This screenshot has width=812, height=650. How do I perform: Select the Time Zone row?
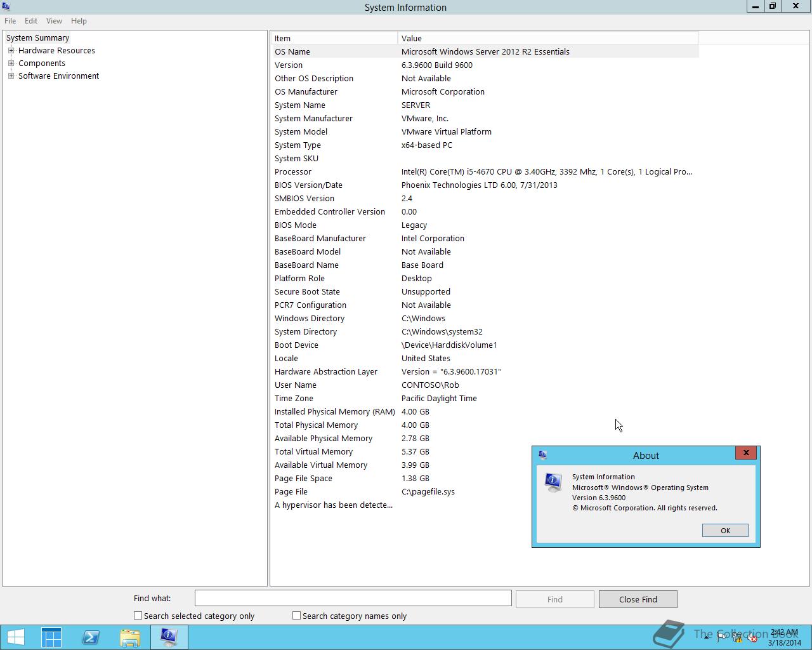tap(485, 398)
